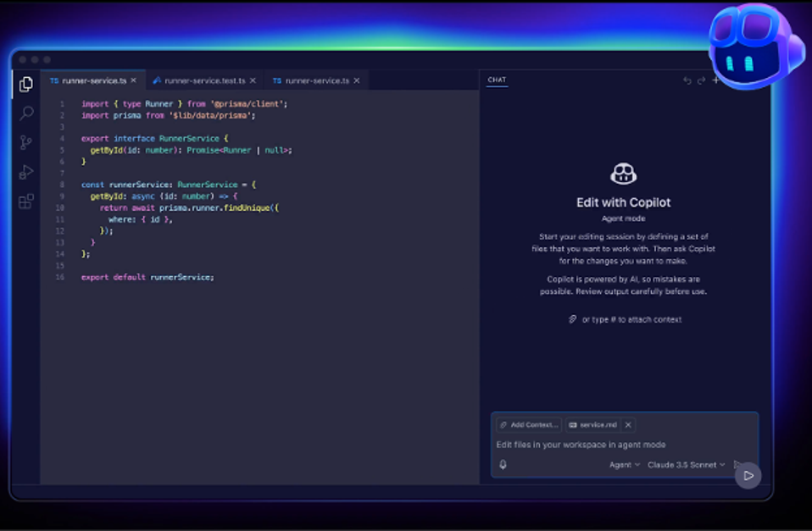
Task: Click the redo arrow icon in the chat panel
Action: point(700,80)
